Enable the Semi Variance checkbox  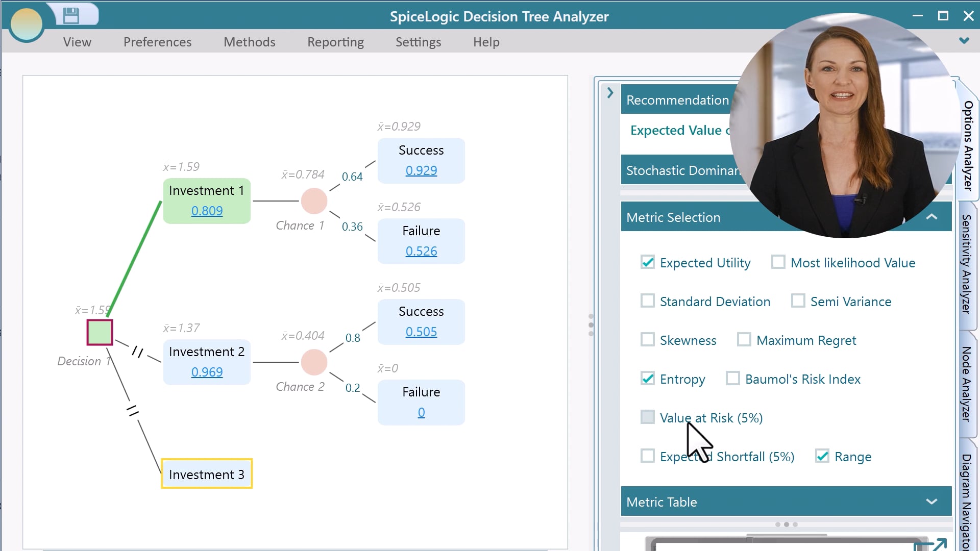click(798, 301)
